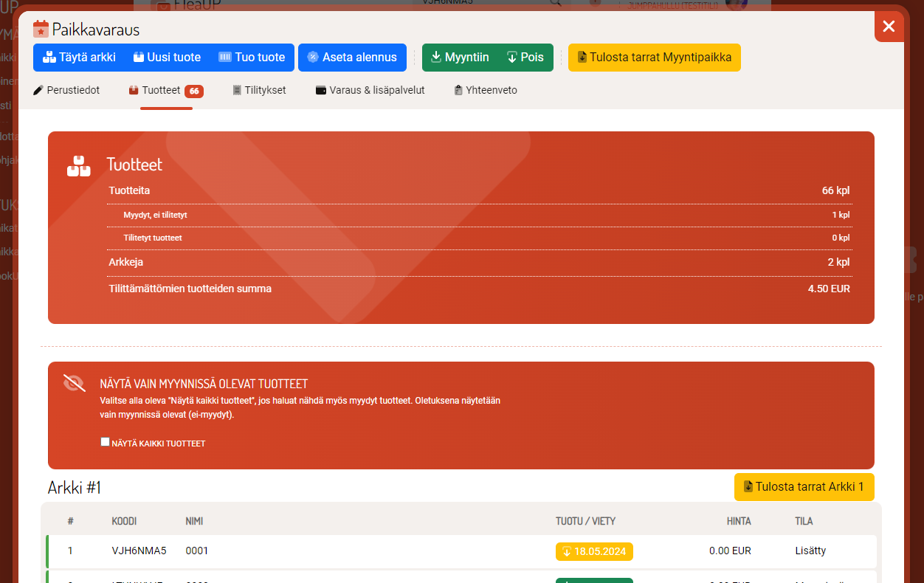This screenshot has height=583, width=924.
Task: Click the crossed-out eye icon
Action: (x=75, y=382)
